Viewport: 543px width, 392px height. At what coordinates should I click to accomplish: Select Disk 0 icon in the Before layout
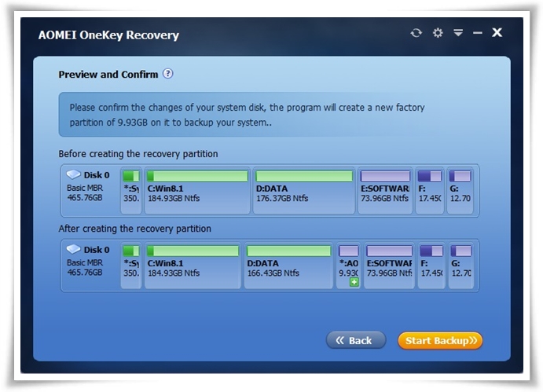73,174
